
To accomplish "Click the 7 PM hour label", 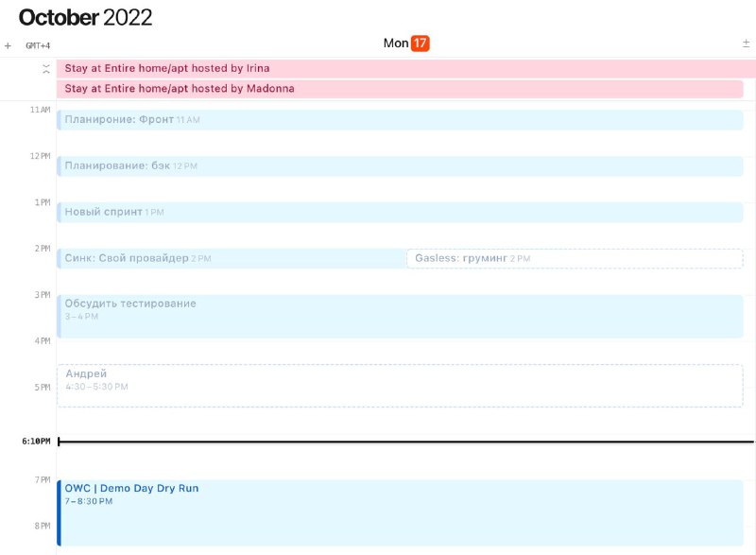I will tap(43, 479).
